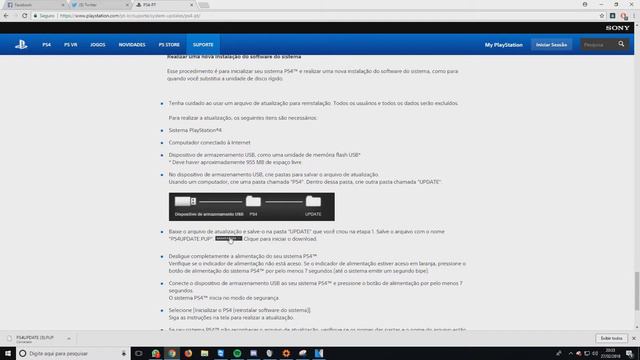
Task: Show hidden system tray icons
Action: pos(570,353)
